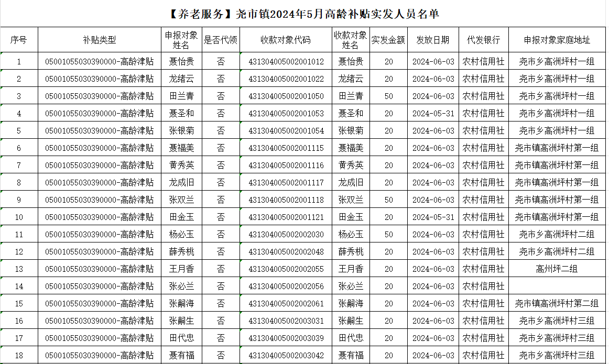Click the empty address cell in row 14
This screenshot has width=609, height=364.
point(556,286)
